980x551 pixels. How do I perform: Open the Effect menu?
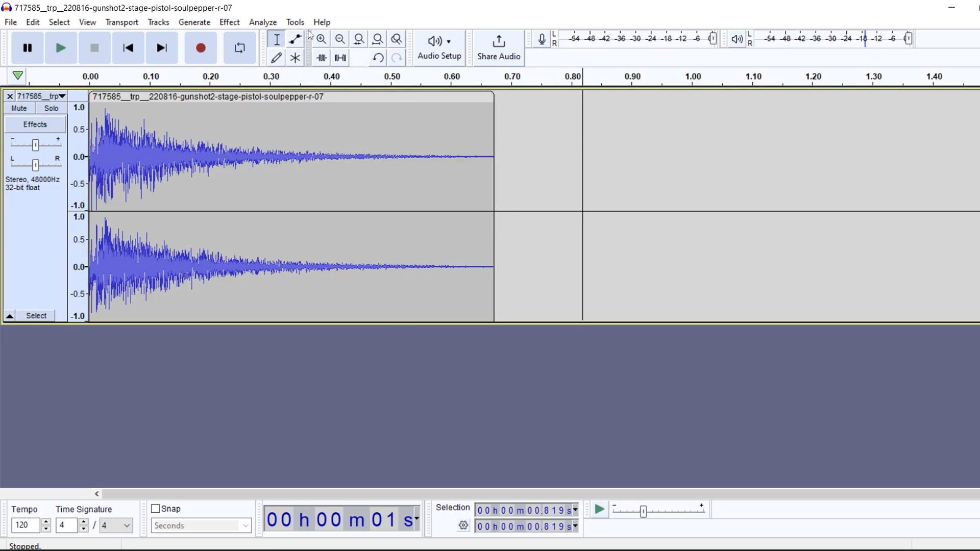pos(229,22)
